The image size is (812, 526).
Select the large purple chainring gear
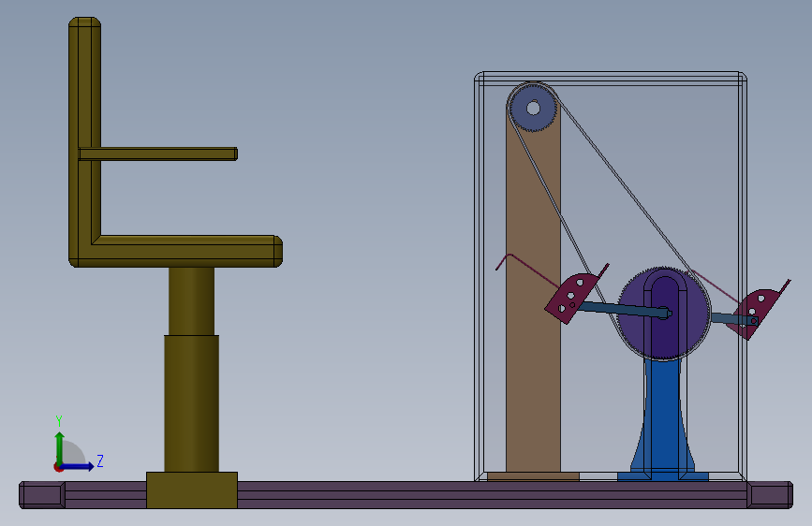pyautogui.click(x=663, y=314)
